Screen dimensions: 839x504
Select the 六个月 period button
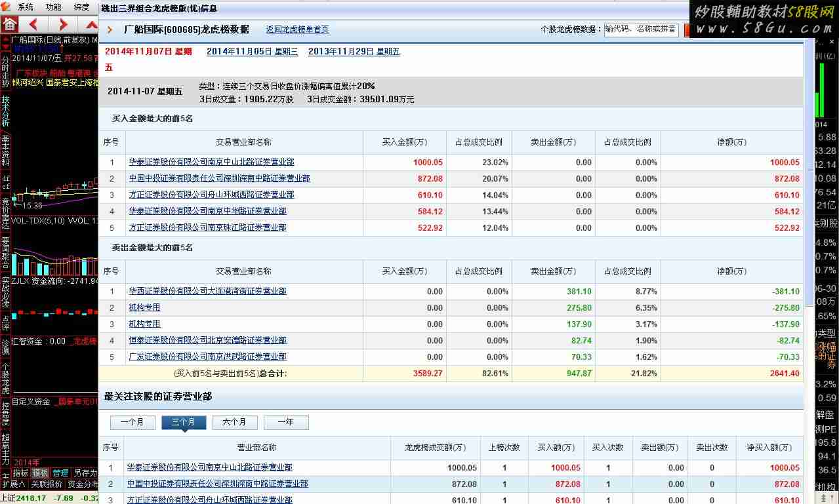(x=235, y=423)
